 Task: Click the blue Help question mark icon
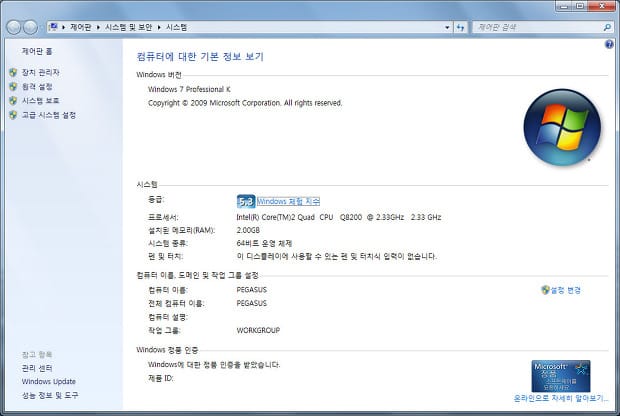609,45
